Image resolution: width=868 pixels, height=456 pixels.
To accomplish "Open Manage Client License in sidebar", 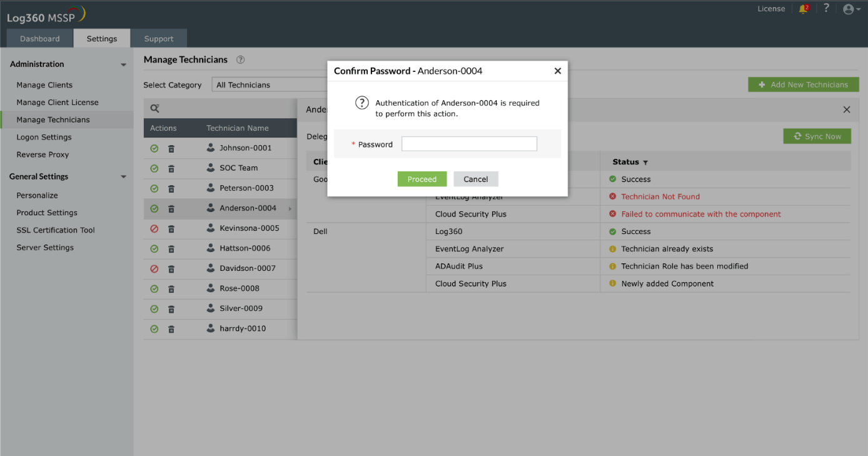I will point(58,103).
